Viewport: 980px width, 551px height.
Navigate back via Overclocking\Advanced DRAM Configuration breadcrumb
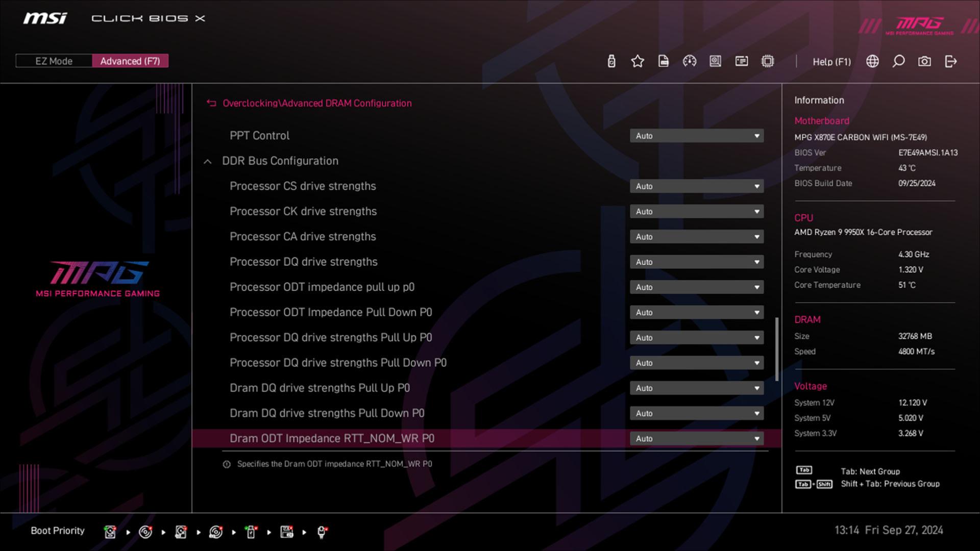[x=317, y=103]
